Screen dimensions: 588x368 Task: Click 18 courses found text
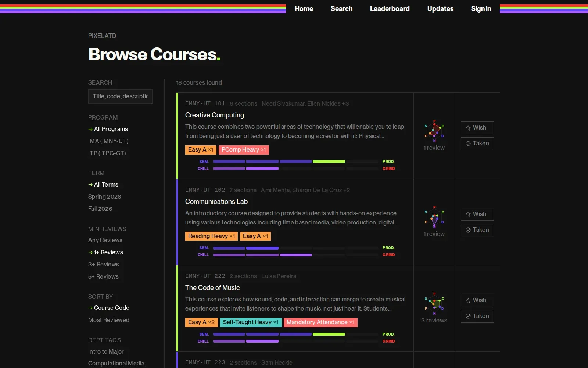[x=199, y=82]
